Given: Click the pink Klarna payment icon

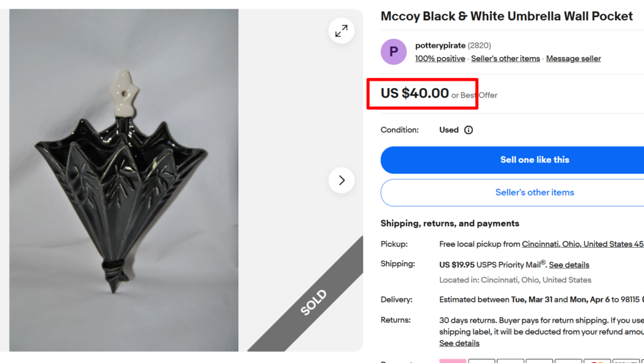Looking at the screenshot, I should (x=452, y=361).
